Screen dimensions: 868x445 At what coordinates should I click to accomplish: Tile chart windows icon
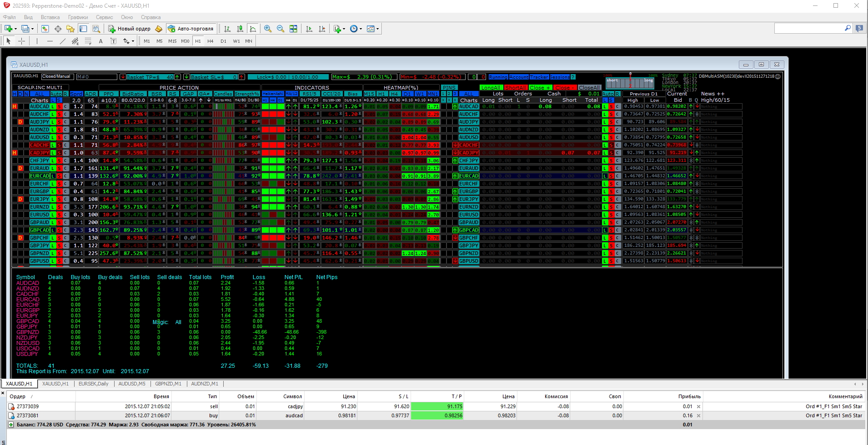[x=293, y=29]
